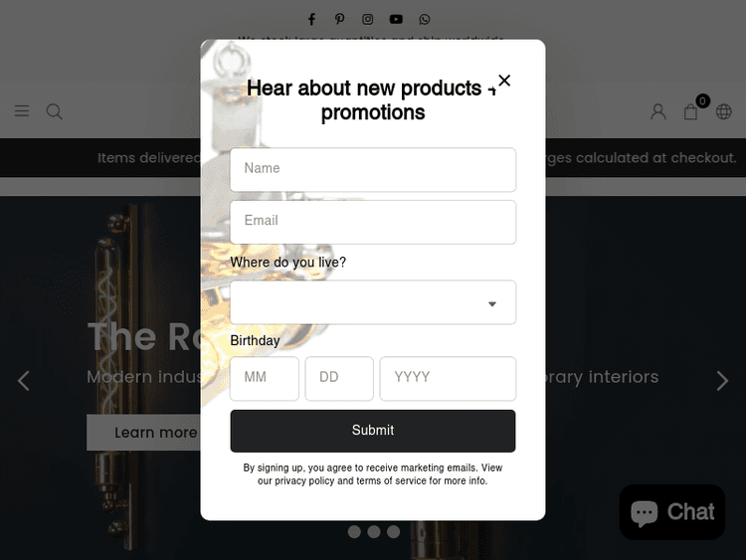This screenshot has height=560, width=746.
Task: Go to the next slide arrow
Action: click(722, 381)
